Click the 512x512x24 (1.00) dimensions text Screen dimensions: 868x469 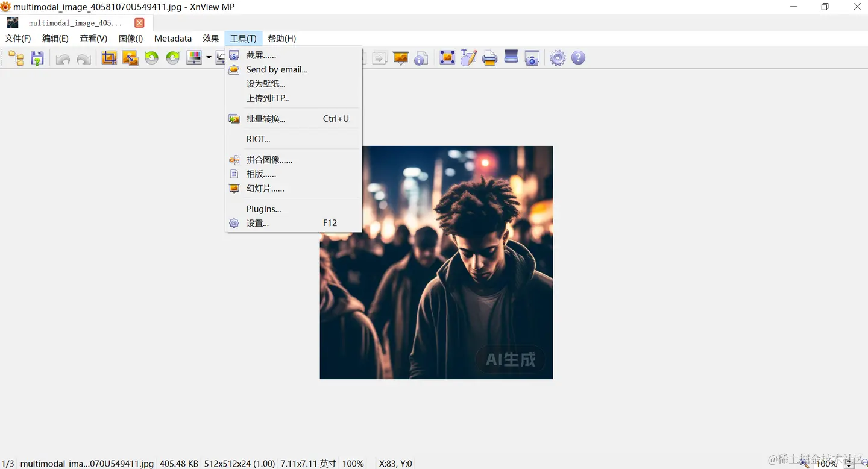pos(240,464)
